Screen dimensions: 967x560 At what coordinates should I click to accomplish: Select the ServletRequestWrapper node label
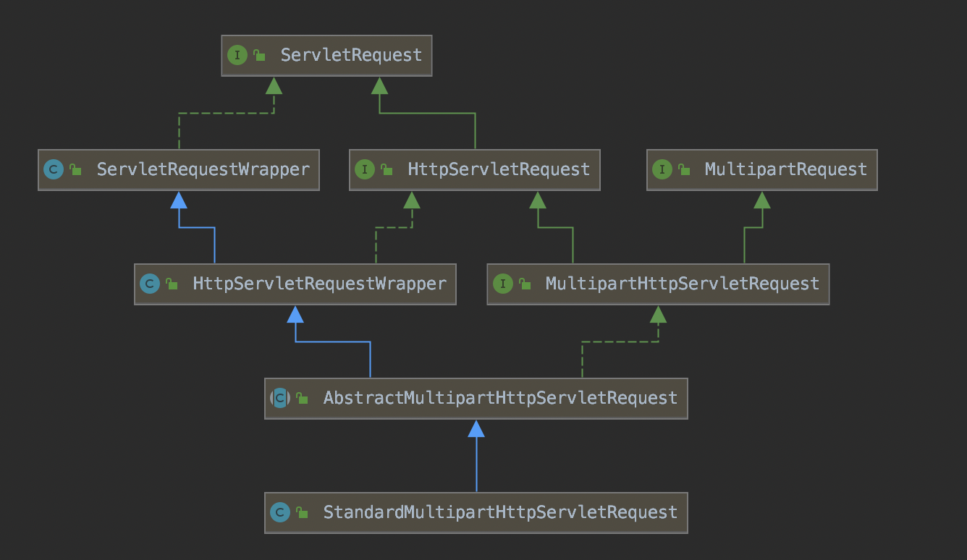click(x=203, y=169)
